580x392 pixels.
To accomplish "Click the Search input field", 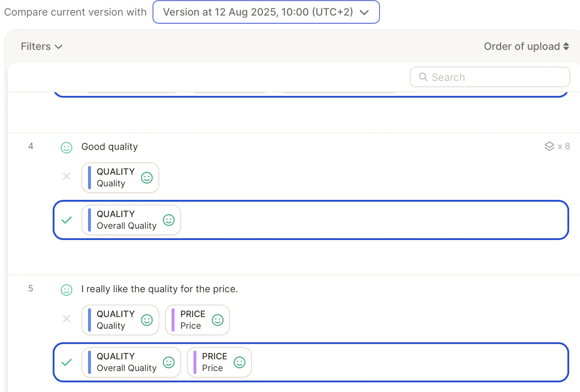I will (490, 77).
